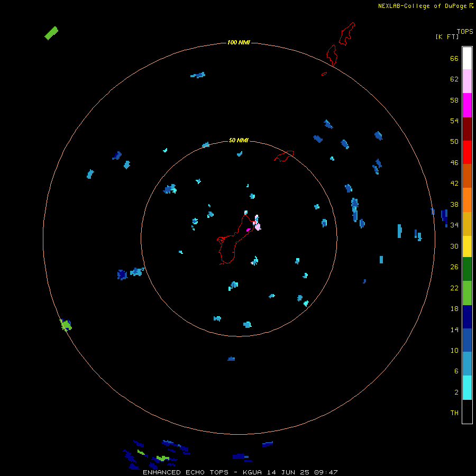Click the 2 legend value
Image resolution: width=476 pixels, height=476 pixels.
click(456, 392)
